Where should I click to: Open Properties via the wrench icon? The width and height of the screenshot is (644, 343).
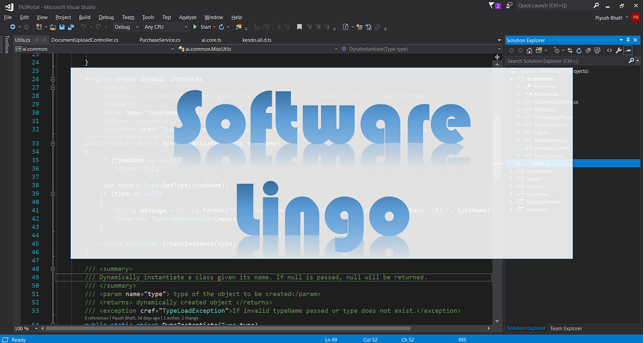coord(618,50)
